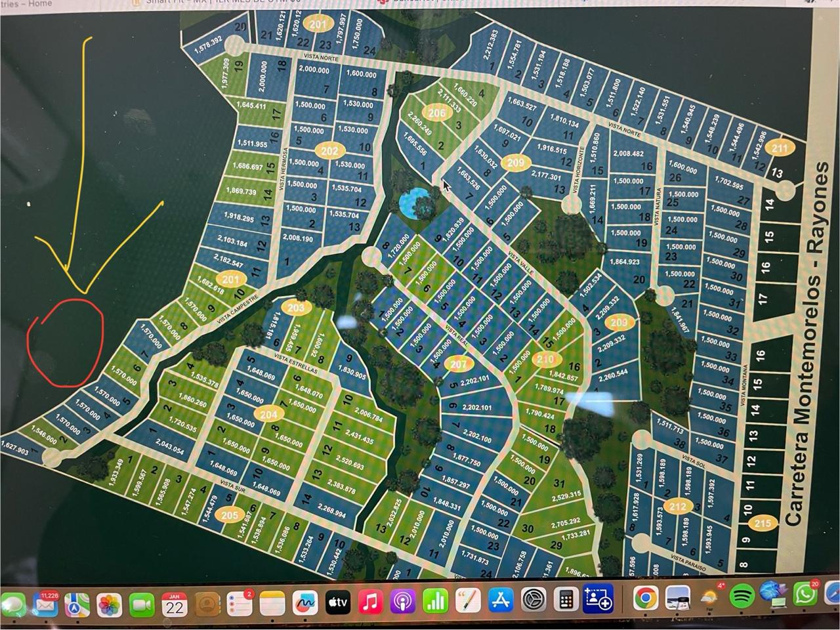This screenshot has width=840, height=630.
Task: Launch Photos from the dock
Action: [110, 604]
